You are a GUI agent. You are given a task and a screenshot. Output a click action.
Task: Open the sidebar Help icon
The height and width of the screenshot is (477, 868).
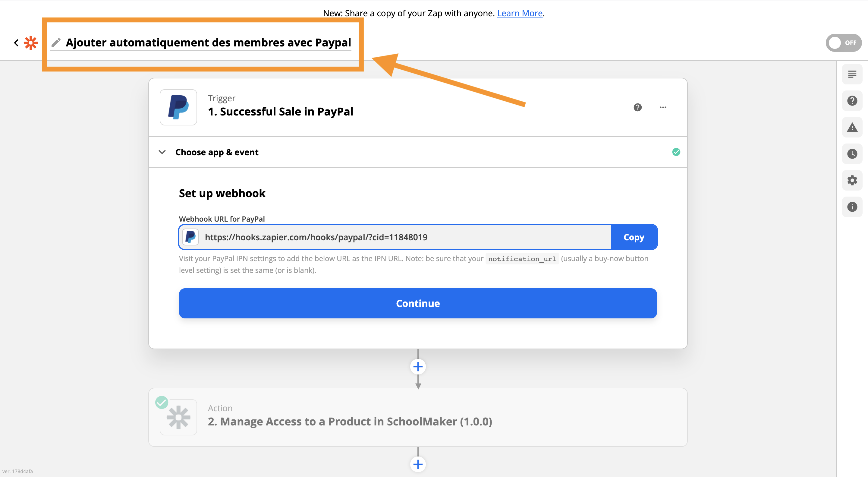[x=852, y=101]
